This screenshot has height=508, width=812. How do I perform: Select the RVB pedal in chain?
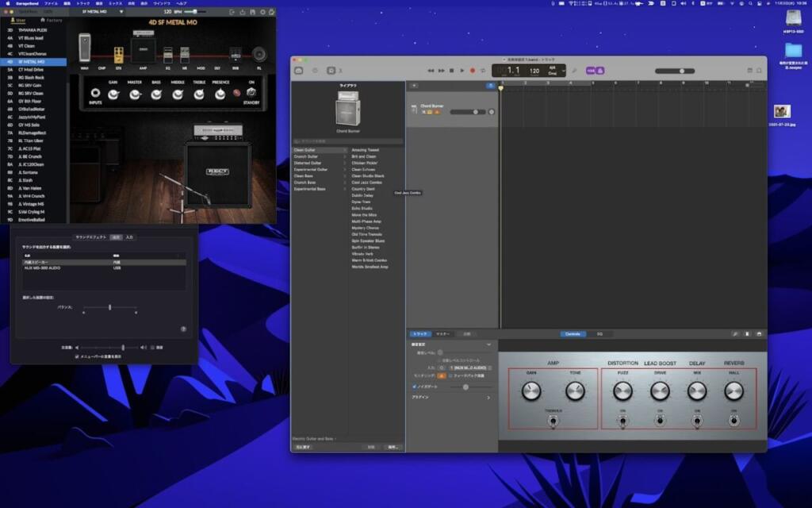[236, 55]
